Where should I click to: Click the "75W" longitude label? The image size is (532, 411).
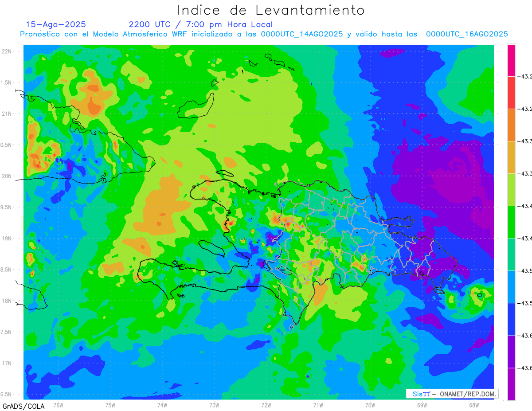110,405
